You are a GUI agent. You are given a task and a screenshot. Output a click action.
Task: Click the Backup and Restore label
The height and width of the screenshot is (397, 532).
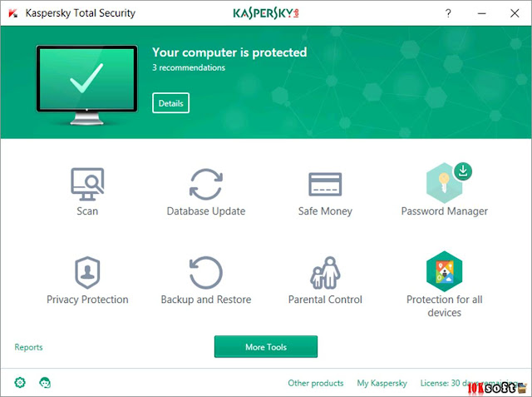click(x=206, y=300)
